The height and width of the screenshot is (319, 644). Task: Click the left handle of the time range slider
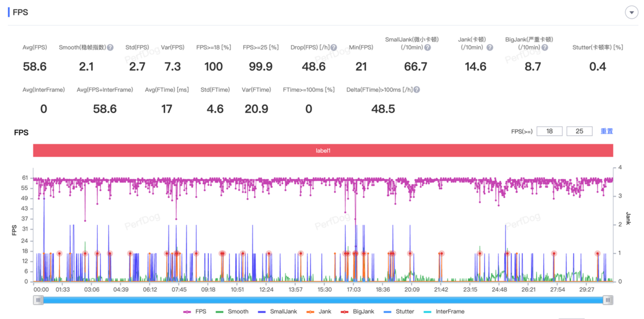click(38, 300)
